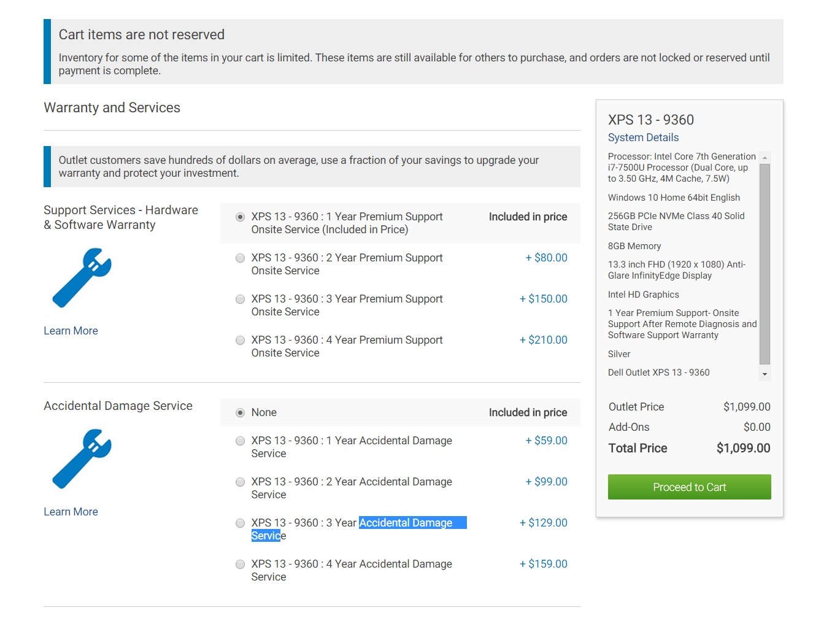
Task: Select 1 Year Premium Support Onsite radio
Action: (241, 217)
